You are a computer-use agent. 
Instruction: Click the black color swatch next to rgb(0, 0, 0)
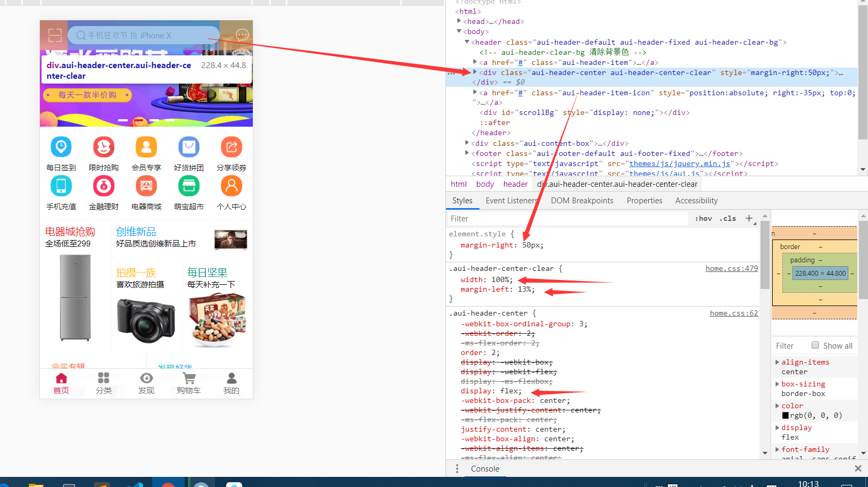click(x=786, y=415)
